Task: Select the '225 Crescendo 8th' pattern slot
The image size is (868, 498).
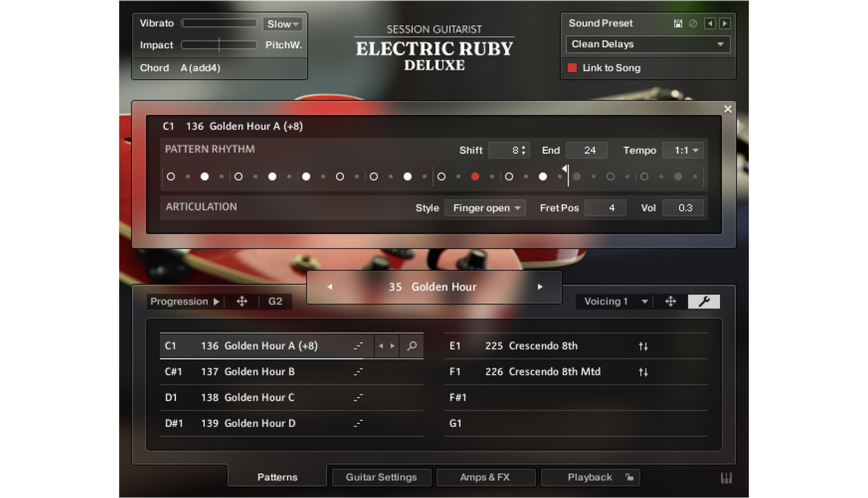Action: [576, 346]
